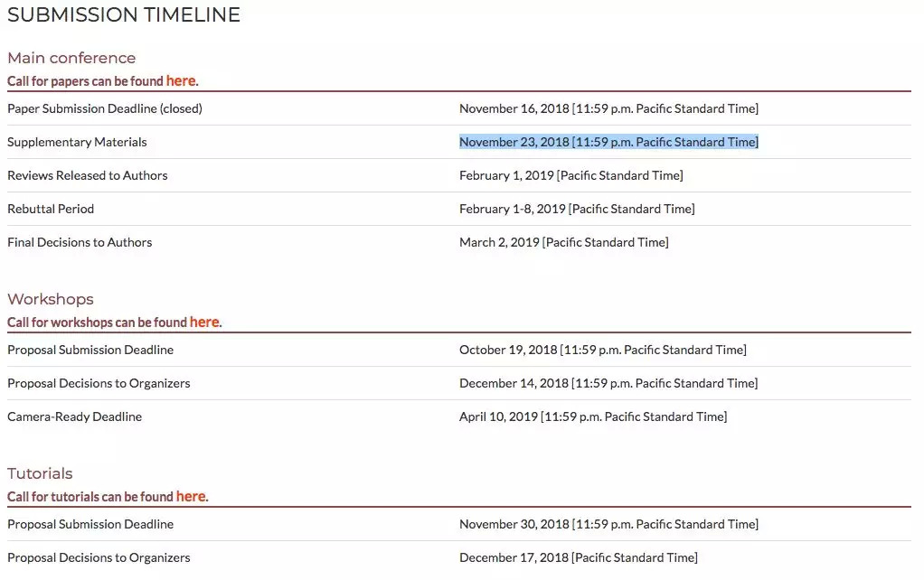Click the "Camera-Ready Deadline" row label
Screen dimensions: 924x580
coord(74,416)
